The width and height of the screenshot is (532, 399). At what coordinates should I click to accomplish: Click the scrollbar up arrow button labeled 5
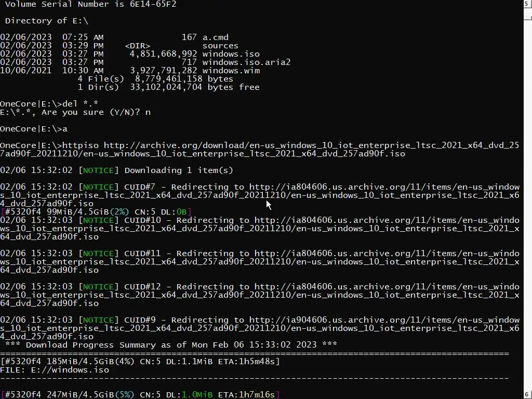[528, 4]
